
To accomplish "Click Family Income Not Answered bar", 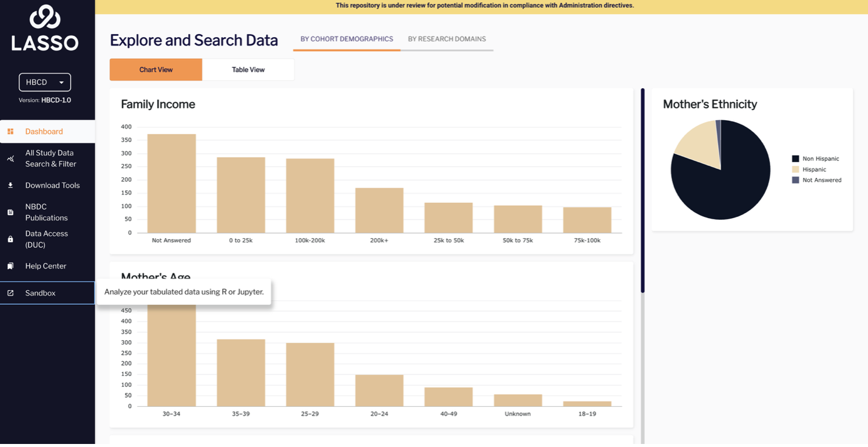I will (171, 183).
